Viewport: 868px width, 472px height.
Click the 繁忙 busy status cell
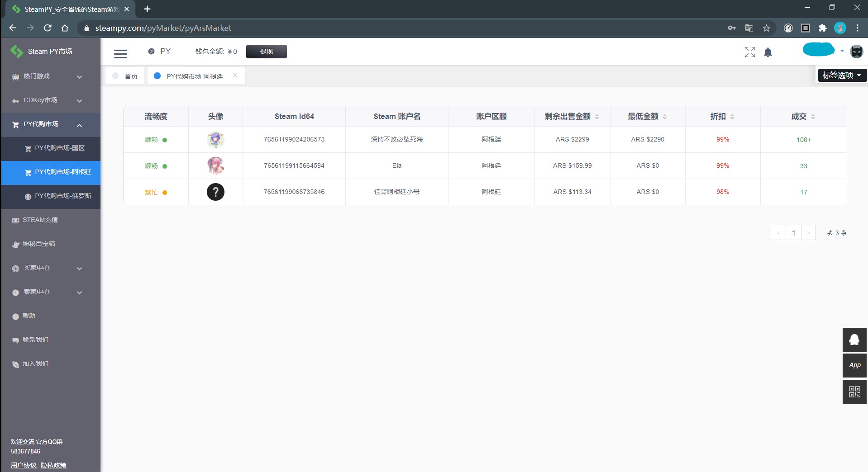(156, 192)
